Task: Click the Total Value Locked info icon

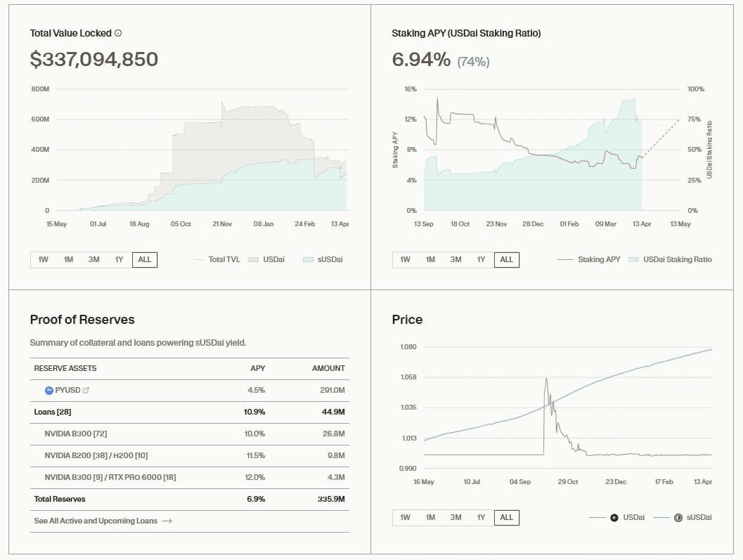Action: click(x=118, y=33)
